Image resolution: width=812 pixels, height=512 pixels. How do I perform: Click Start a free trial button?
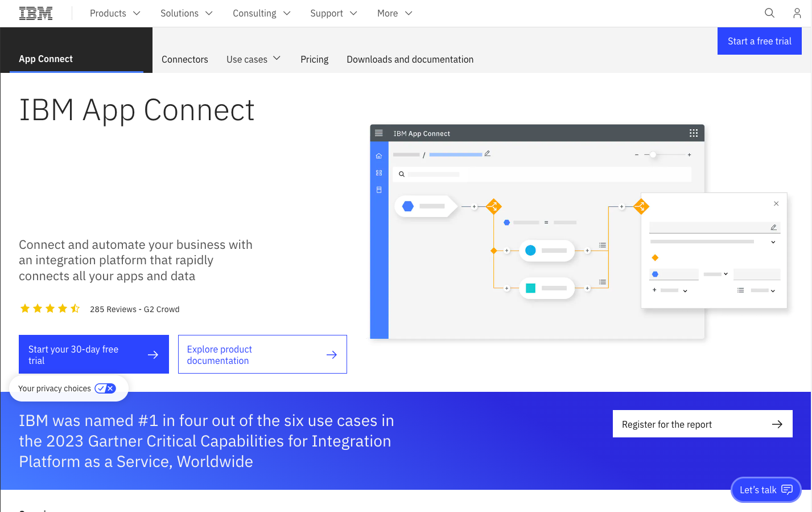point(760,41)
